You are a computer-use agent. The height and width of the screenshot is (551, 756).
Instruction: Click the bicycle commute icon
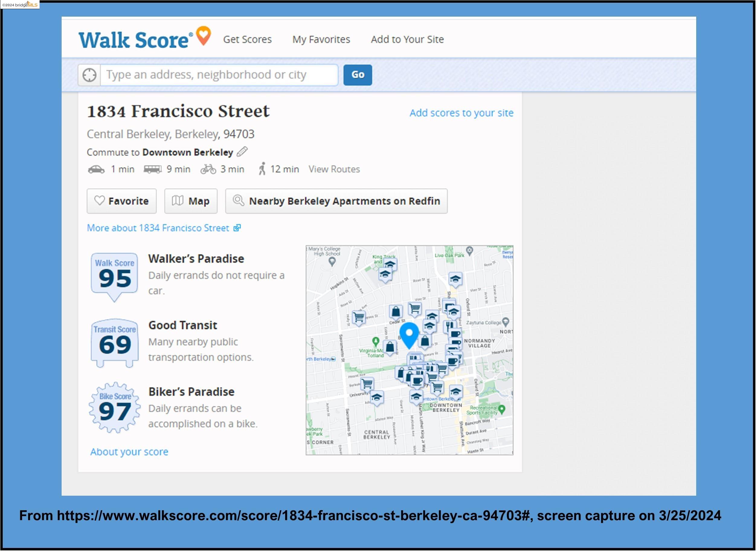(208, 170)
